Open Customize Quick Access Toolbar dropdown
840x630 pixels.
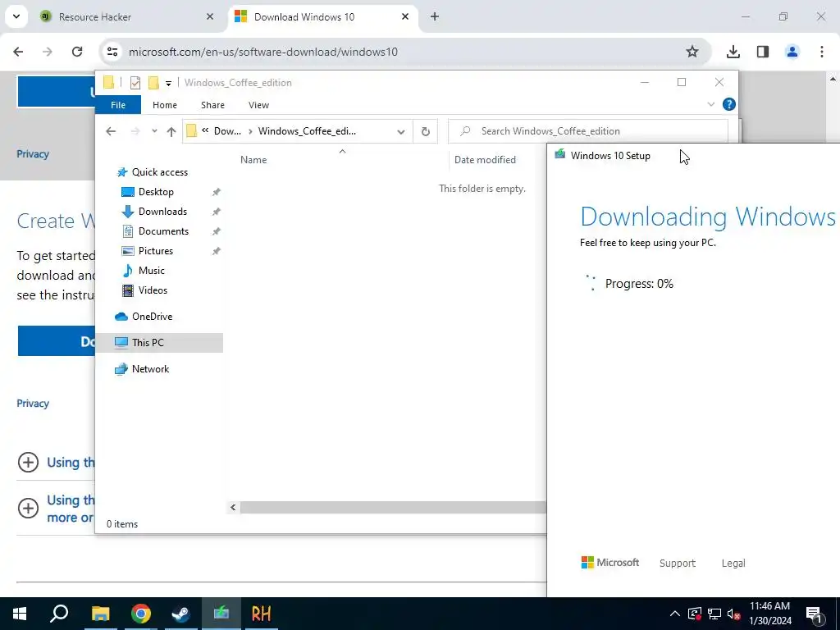tap(168, 83)
